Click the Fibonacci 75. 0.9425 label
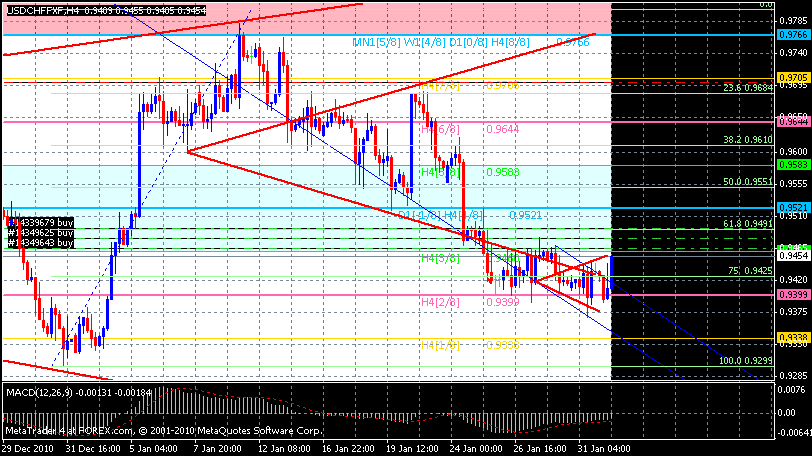 tap(750, 271)
